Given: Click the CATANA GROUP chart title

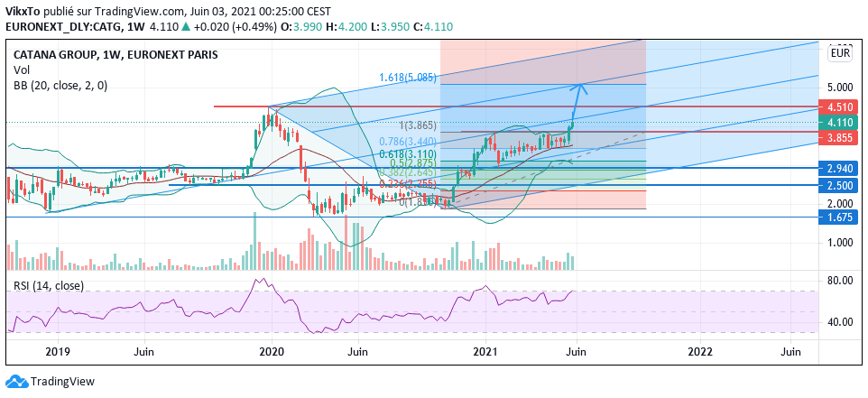Looking at the screenshot, I should click(x=115, y=55).
